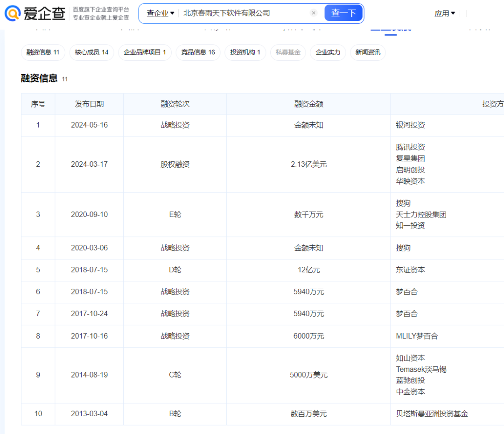Click the blue 查一下 search button
This screenshot has height=434, width=504.
coord(344,13)
